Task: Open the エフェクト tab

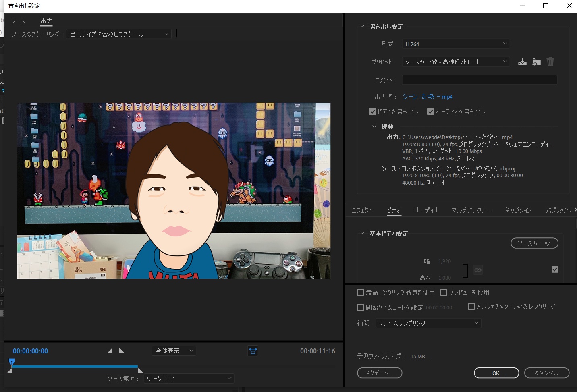Action: click(x=362, y=210)
